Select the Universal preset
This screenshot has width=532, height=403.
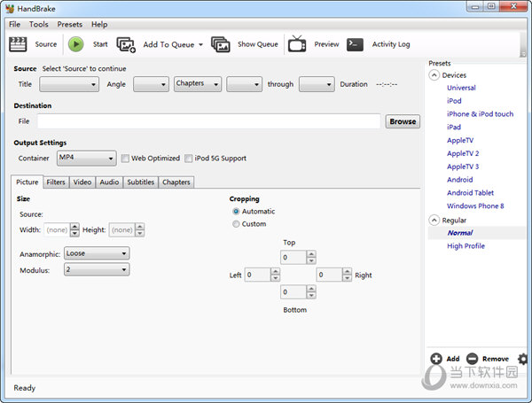click(461, 88)
